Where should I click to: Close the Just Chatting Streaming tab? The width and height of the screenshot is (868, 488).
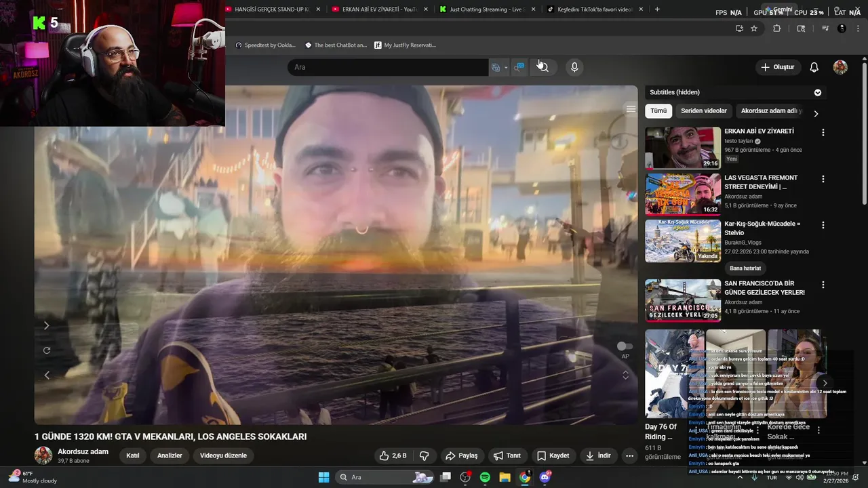coord(533,9)
